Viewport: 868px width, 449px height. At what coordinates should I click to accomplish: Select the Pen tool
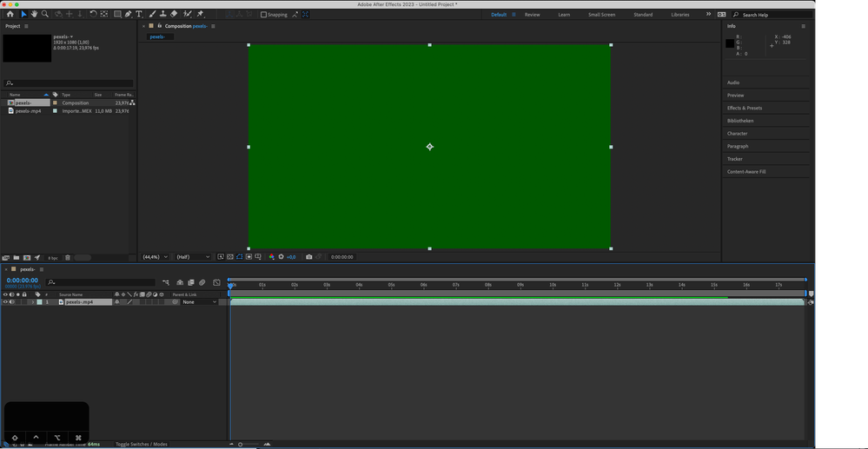[x=128, y=15]
